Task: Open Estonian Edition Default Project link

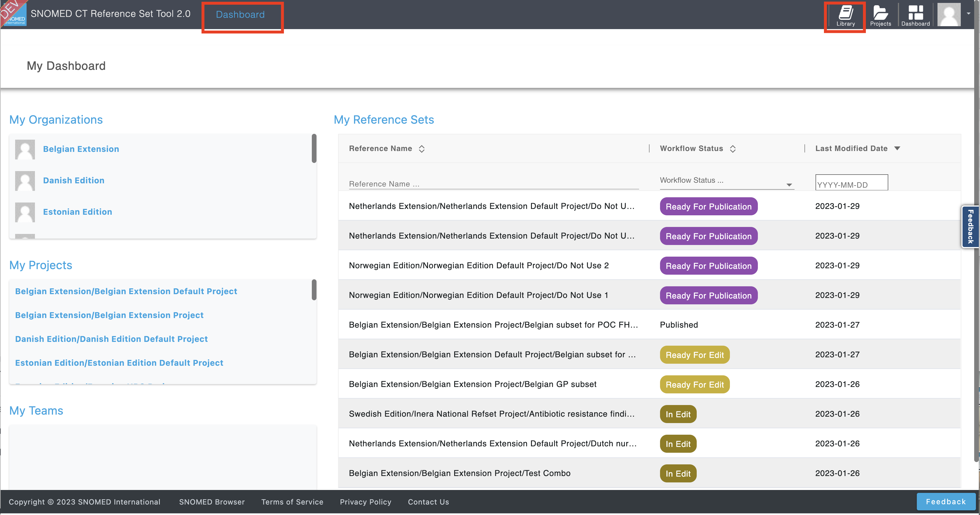Action: (119, 363)
